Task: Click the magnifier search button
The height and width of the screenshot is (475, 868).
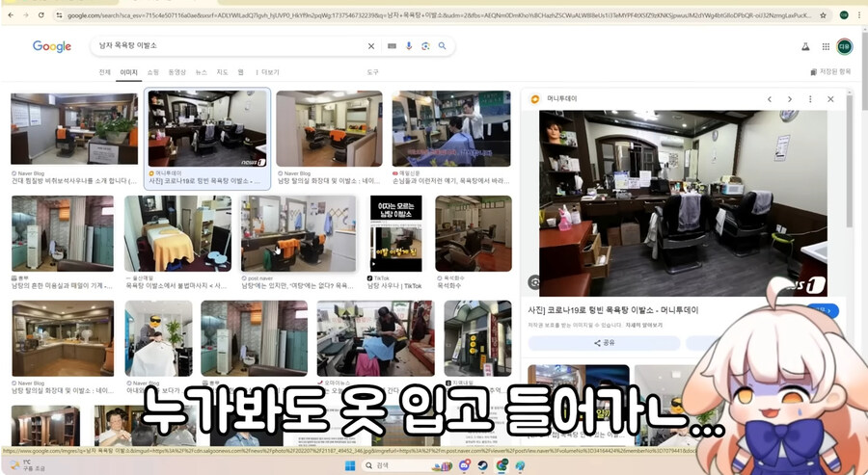Action: click(x=443, y=46)
